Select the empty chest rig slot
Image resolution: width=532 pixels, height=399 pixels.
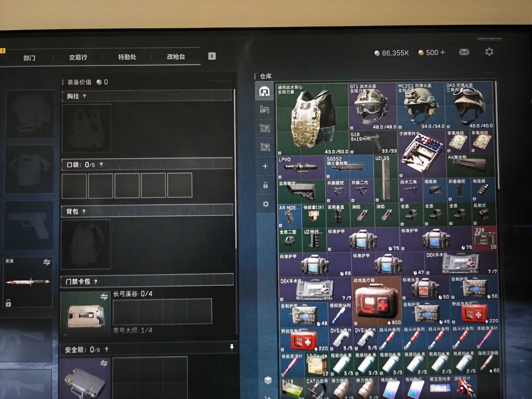86,128
